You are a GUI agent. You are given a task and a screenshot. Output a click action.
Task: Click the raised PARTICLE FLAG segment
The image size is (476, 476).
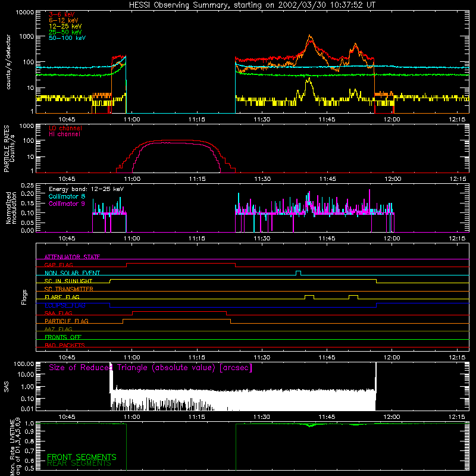pyautogui.click(x=176, y=320)
